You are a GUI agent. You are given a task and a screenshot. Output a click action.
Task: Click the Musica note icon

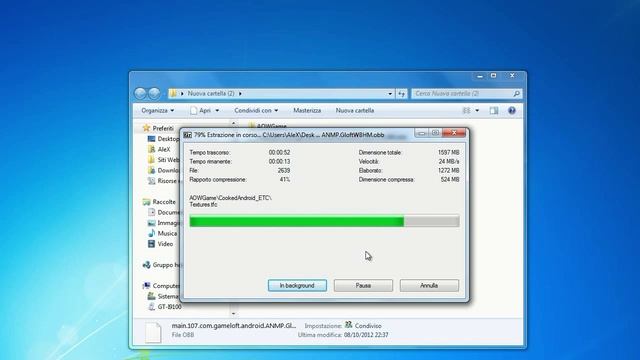point(151,233)
